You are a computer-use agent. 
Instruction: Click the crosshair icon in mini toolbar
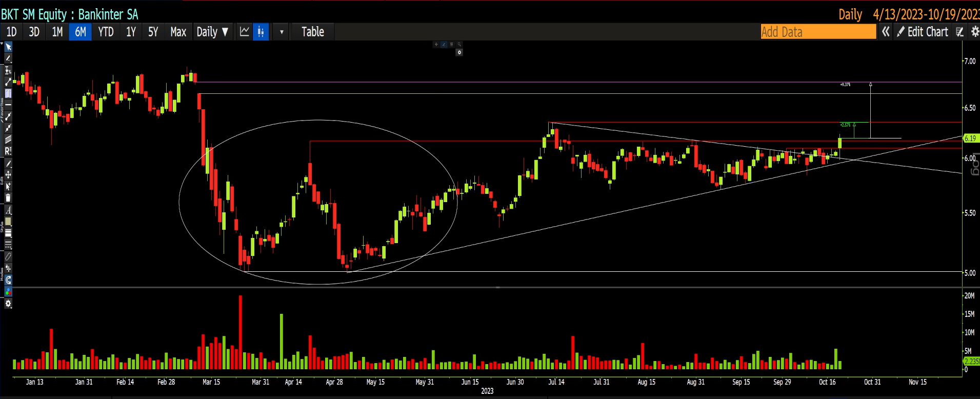tap(436, 45)
